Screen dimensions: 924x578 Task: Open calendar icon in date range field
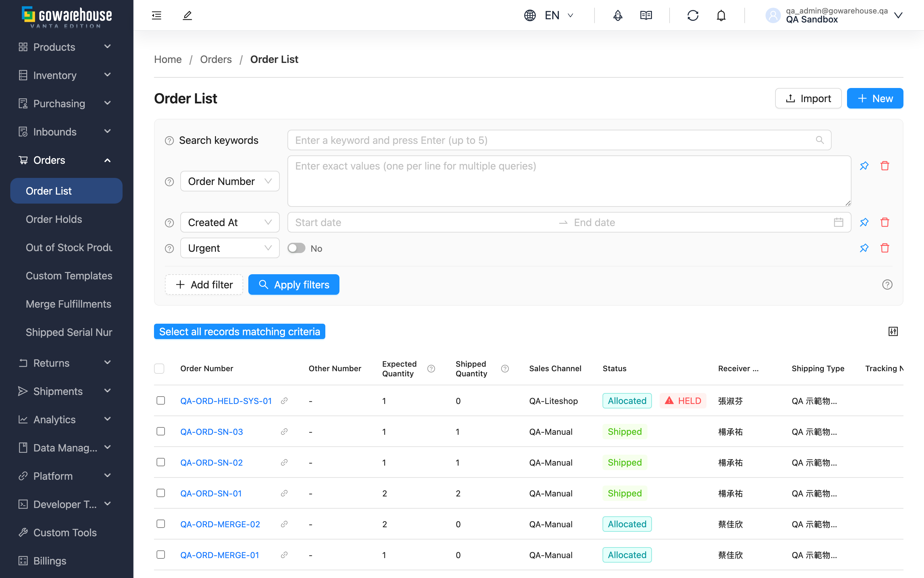click(838, 222)
